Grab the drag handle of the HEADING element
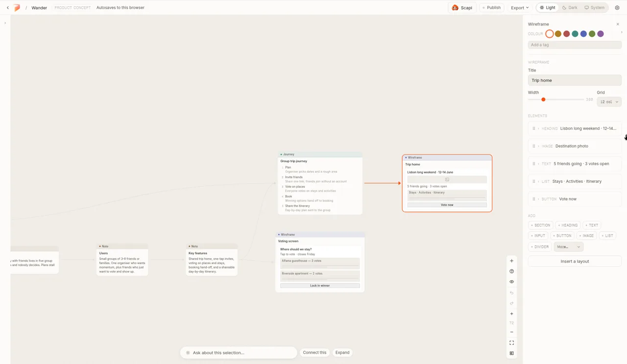627x364 pixels. point(534,128)
